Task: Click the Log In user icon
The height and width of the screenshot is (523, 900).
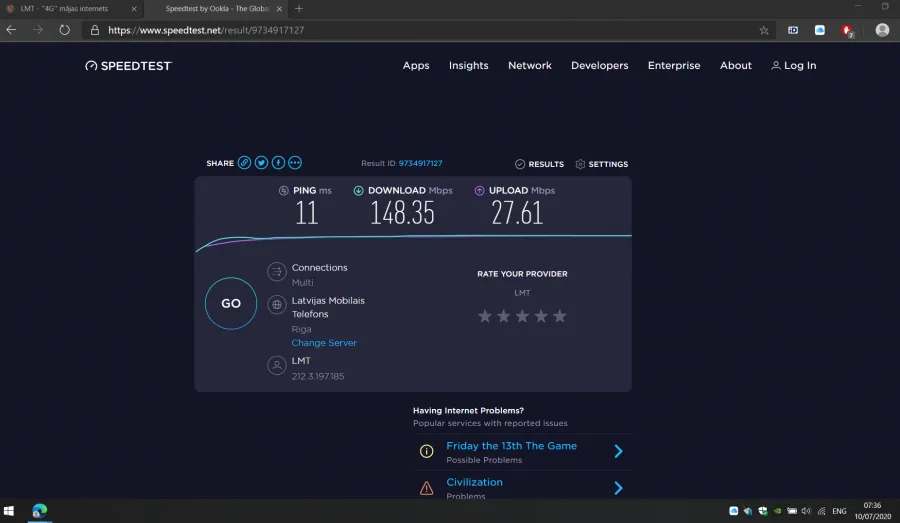Action: (775, 65)
